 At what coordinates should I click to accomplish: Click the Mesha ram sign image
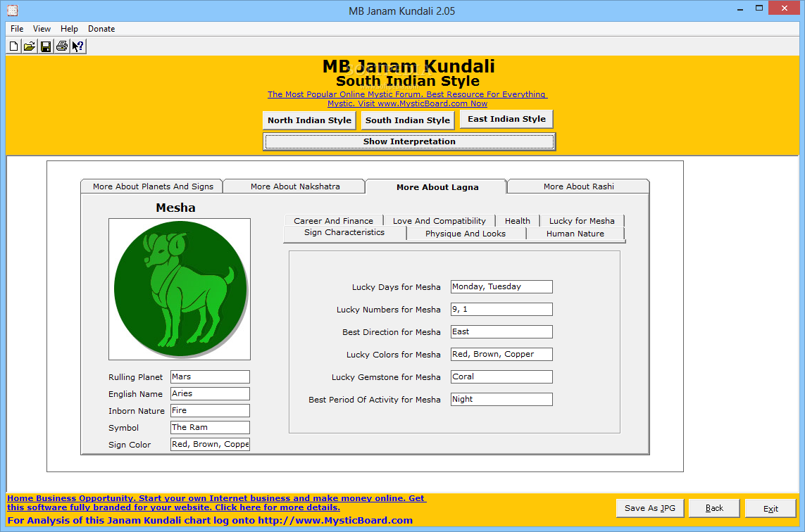click(180, 289)
